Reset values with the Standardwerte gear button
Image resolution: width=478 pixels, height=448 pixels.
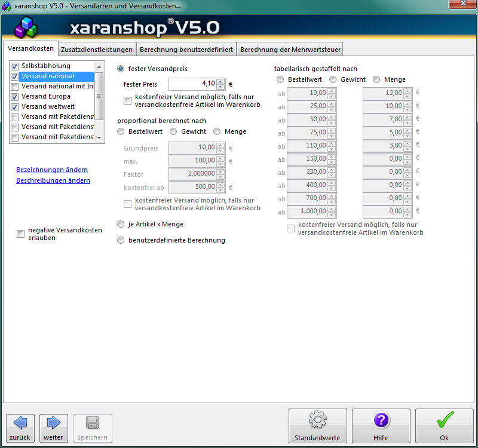tap(318, 426)
